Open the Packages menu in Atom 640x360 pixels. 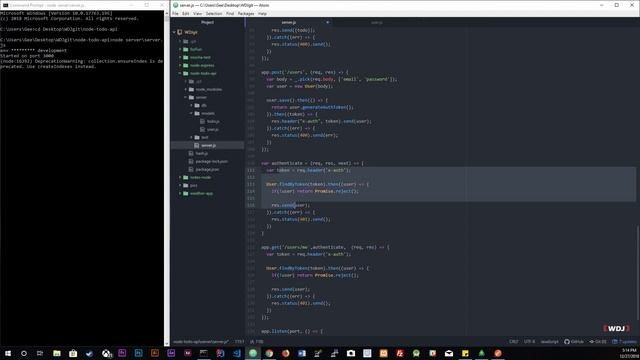point(246,13)
